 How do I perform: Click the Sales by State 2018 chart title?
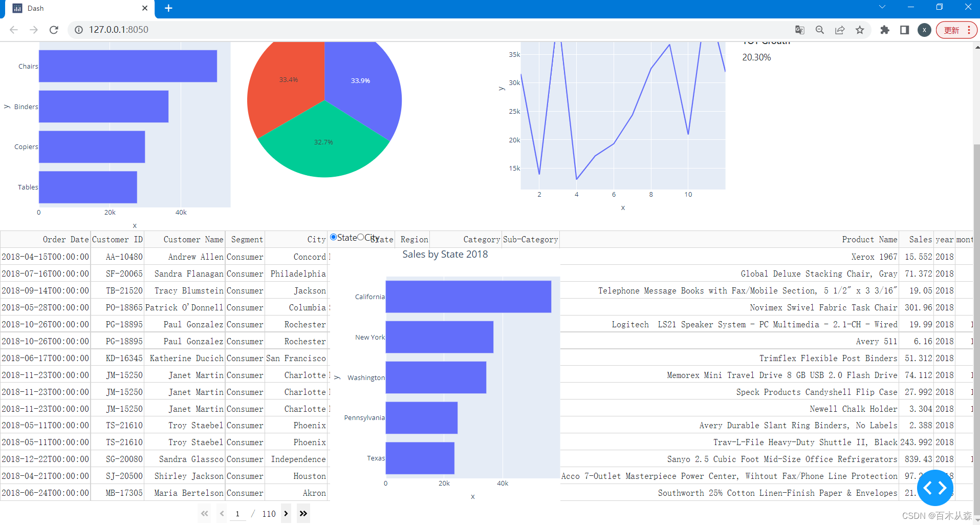445,254
